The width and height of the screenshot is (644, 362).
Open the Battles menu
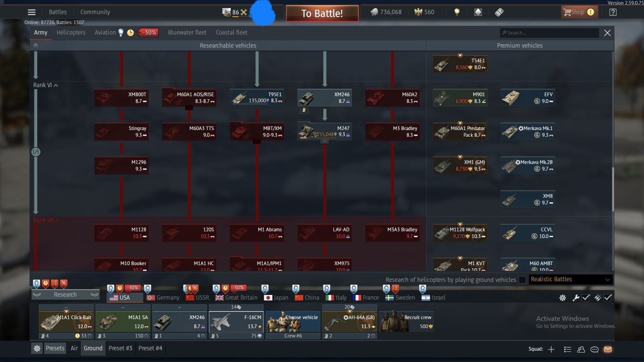coord(58,12)
